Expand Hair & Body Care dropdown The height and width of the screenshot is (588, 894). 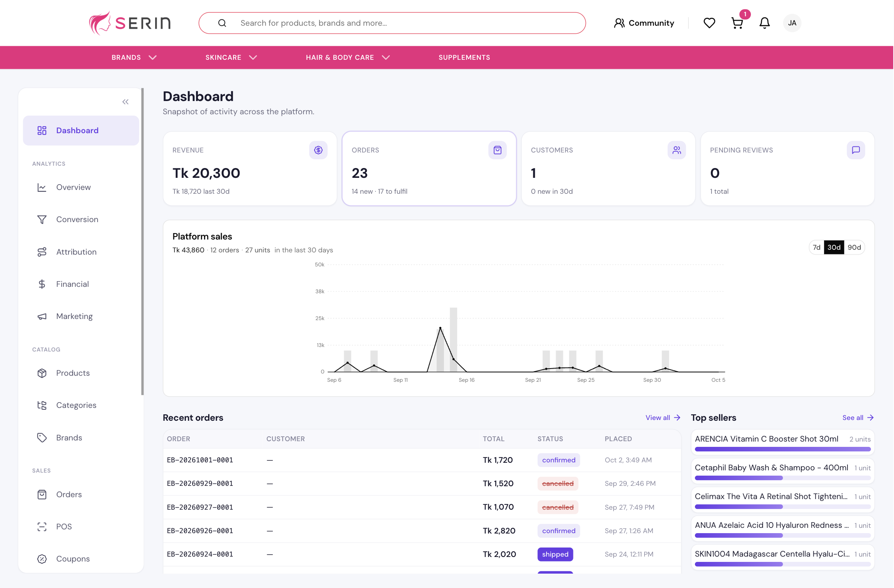[348, 58]
